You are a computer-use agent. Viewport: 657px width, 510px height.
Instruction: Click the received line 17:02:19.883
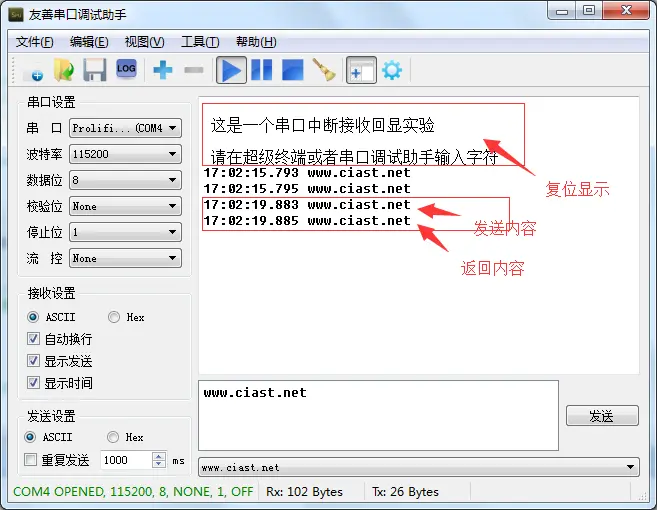coord(307,205)
